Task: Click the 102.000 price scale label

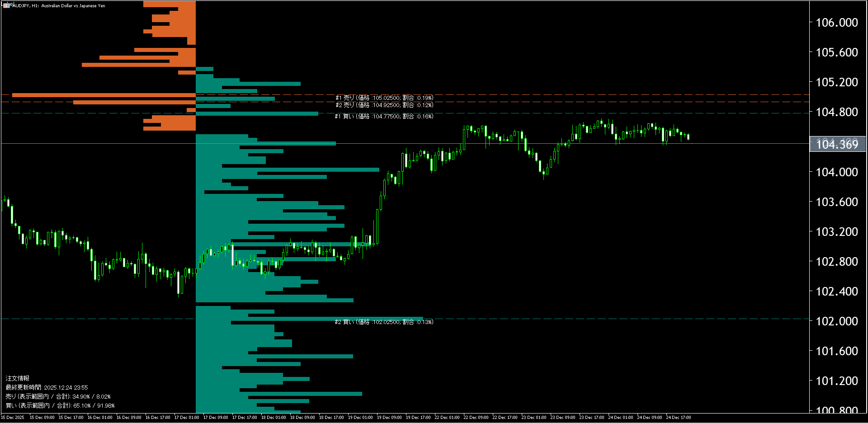Action: 837,321
